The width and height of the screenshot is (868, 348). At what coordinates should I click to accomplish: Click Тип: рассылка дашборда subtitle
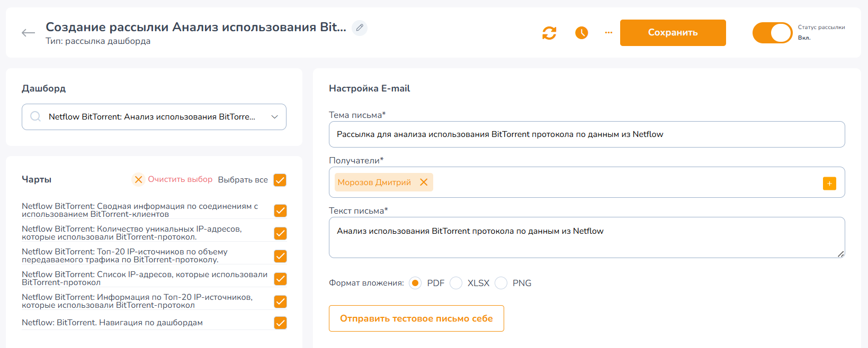coord(98,41)
